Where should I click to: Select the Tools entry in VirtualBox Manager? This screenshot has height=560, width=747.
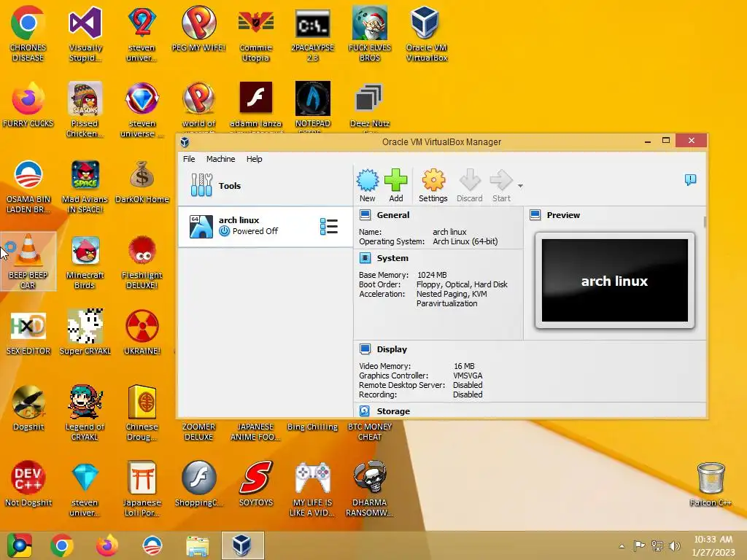pos(265,186)
